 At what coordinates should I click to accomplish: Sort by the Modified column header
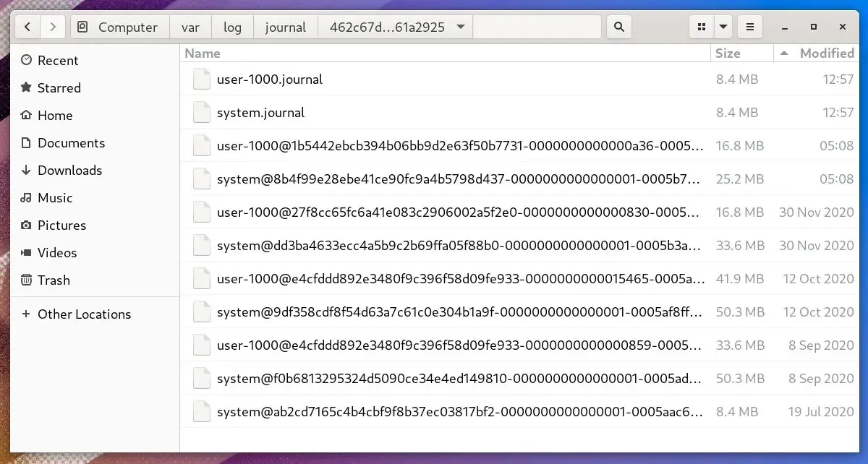[815, 53]
